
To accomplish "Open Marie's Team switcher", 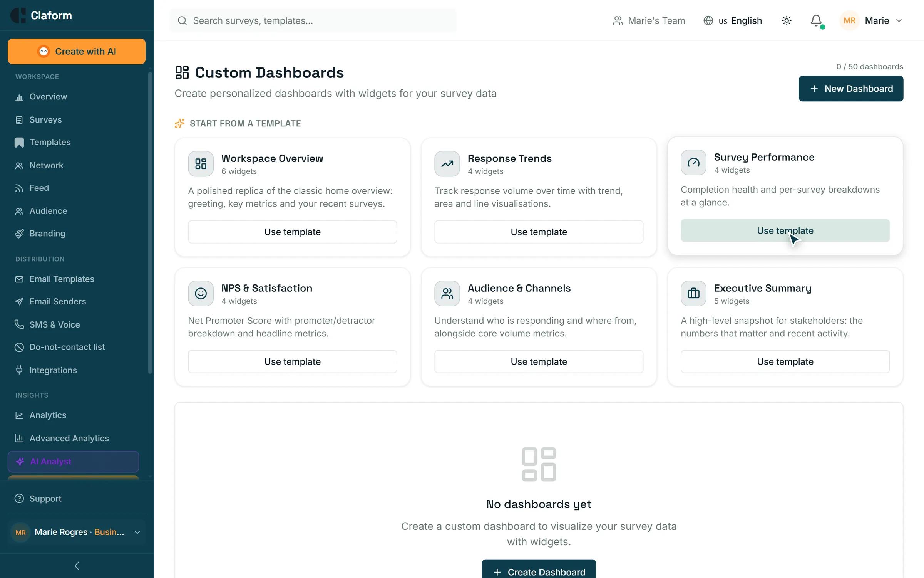I will tap(649, 20).
